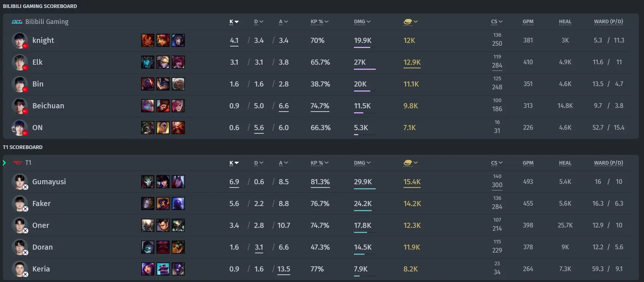Click the WARD (P/D) header in T1 table
The image size is (644, 282).
pyautogui.click(x=608, y=163)
